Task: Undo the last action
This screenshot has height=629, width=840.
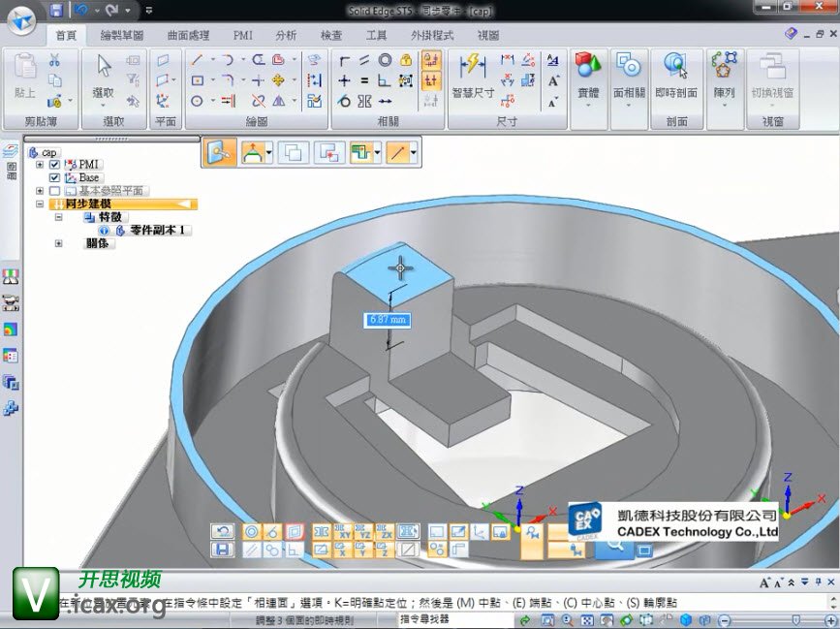Action: point(82,10)
